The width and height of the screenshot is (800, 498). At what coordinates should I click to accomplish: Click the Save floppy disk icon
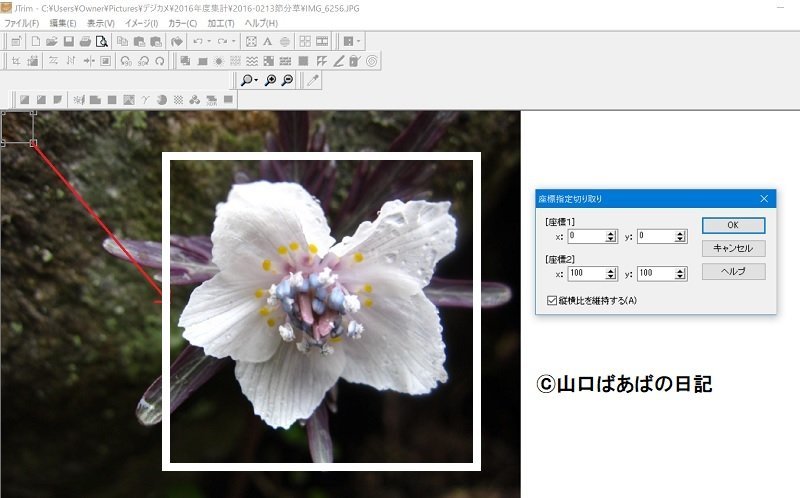(x=68, y=41)
